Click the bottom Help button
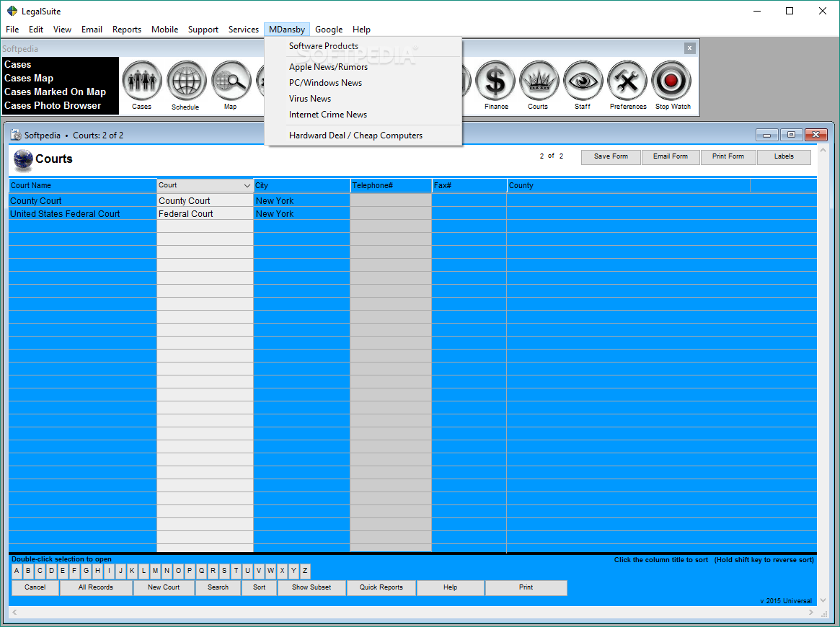This screenshot has height=627, width=840. tap(451, 587)
